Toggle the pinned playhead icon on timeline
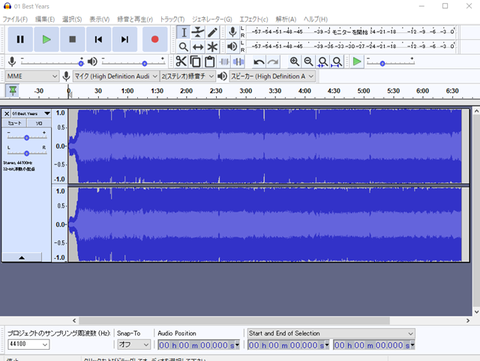This screenshot has height=361, width=480. tap(13, 90)
